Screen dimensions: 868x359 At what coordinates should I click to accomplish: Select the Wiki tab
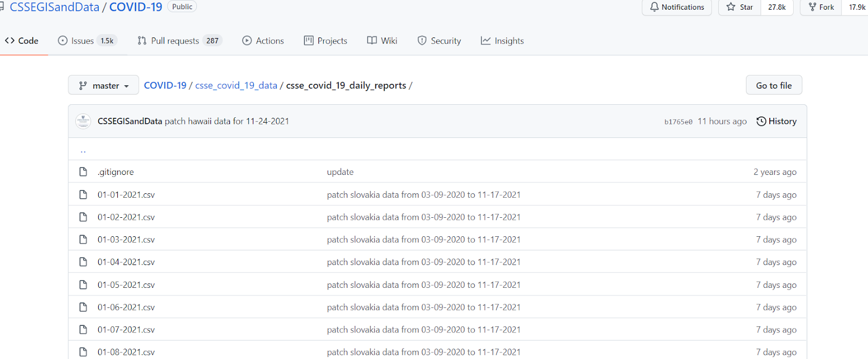click(x=382, y=41)
